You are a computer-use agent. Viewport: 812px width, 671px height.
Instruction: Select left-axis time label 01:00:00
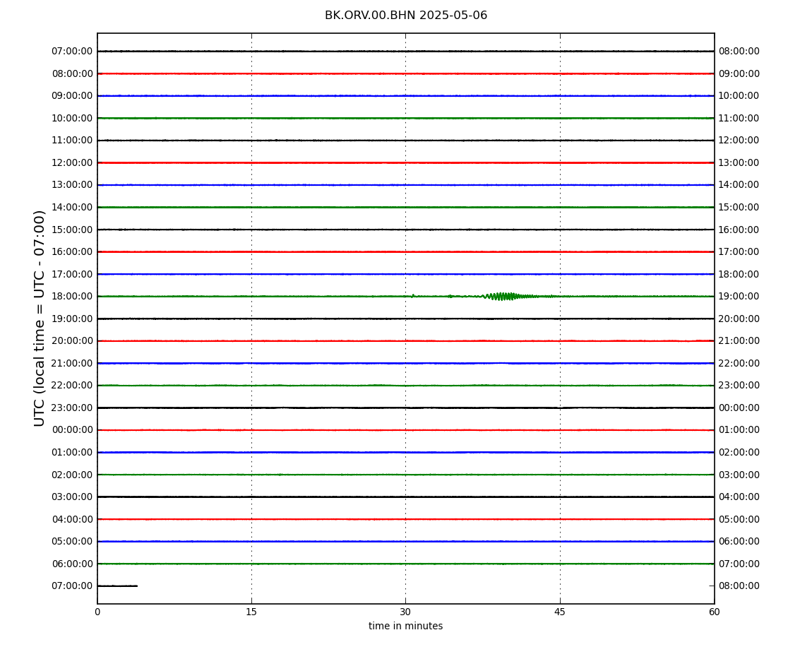tap(72, 452)
